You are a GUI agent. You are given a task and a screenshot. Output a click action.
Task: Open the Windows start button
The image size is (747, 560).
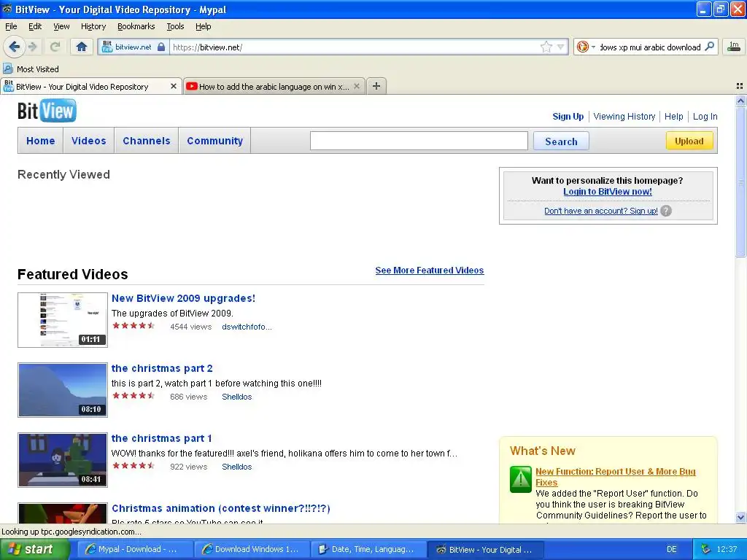click(34, 549)
